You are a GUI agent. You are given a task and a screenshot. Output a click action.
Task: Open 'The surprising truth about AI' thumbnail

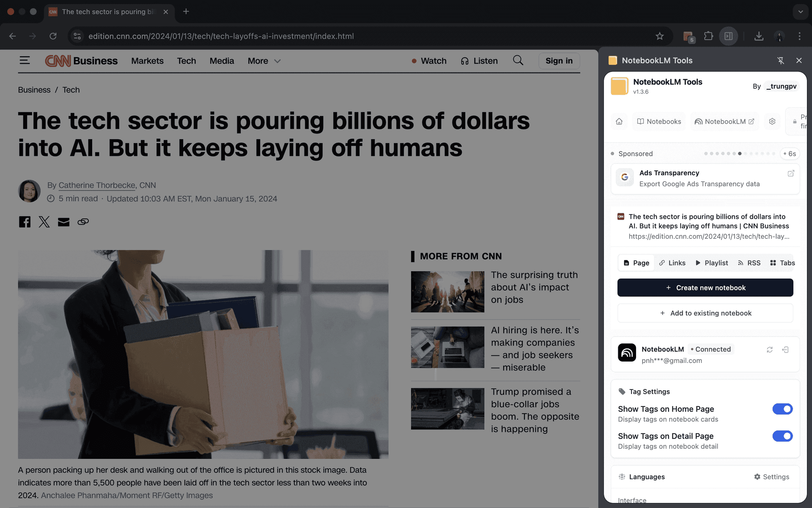447,292
